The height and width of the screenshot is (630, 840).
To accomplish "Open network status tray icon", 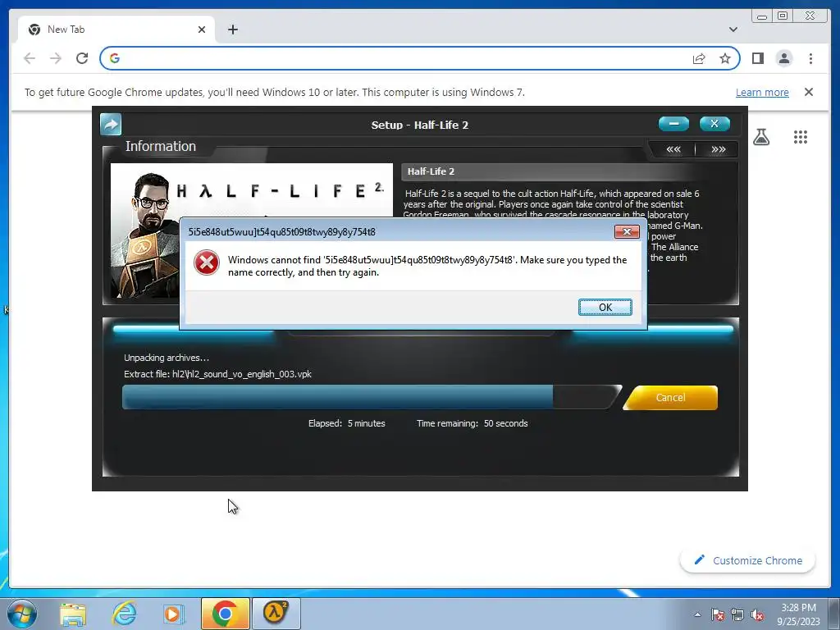I will pyautogui.click(x=737, y=615).
